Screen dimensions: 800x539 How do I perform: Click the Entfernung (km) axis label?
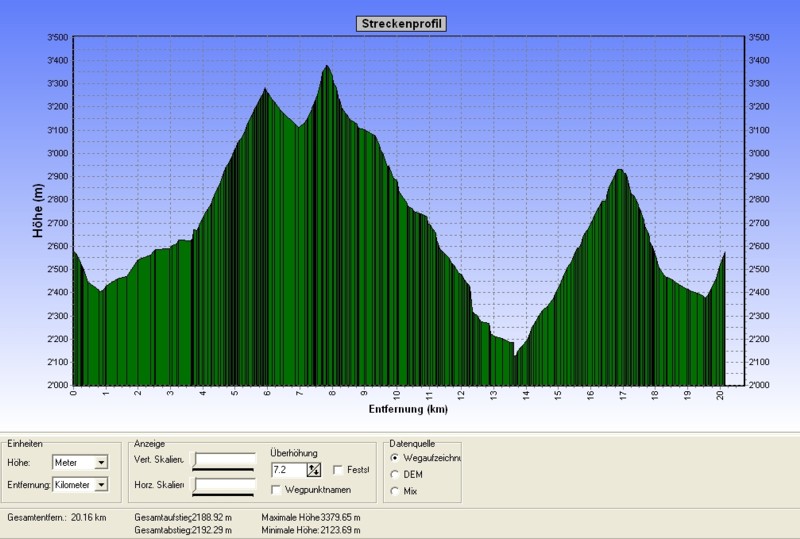408,409
